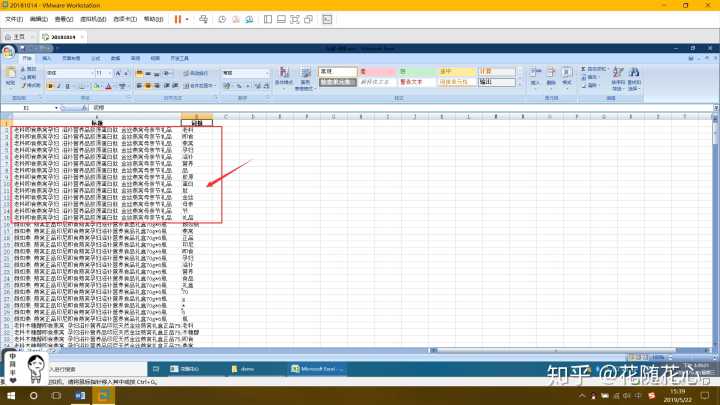Open the Insert ribbon tab
Viewport: 720px width, 405px height.
[x=46, y=58]
